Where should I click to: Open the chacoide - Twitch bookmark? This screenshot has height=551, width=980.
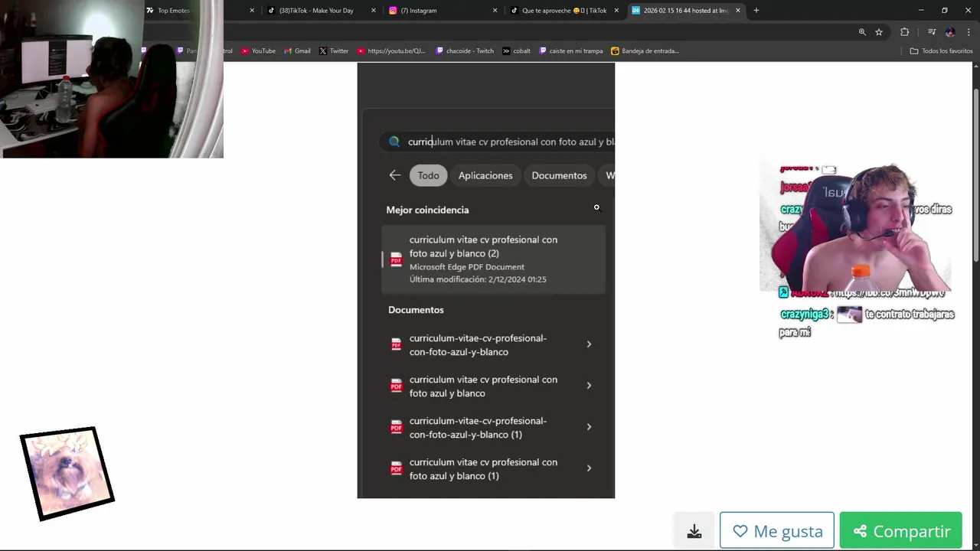coord(465,51)
